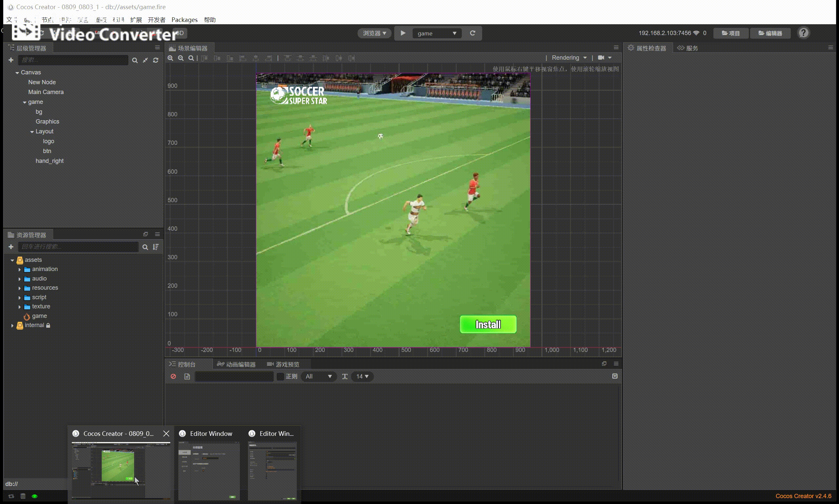839x504 pixels.
Task: Open the help question mark icon
Action: 803,33
